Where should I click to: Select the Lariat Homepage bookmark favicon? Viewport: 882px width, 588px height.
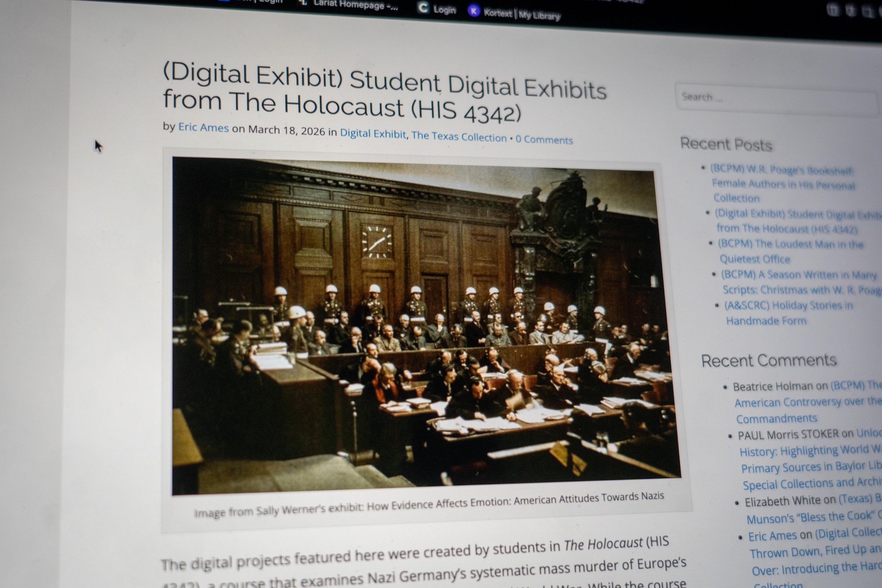click(x=303, y=4)
